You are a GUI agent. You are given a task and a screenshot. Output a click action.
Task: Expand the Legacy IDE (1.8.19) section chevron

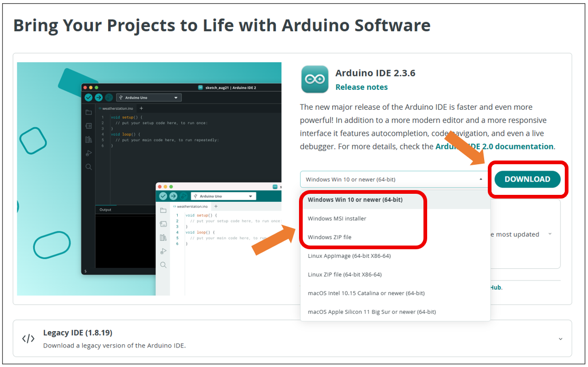(x=560, y=339)
